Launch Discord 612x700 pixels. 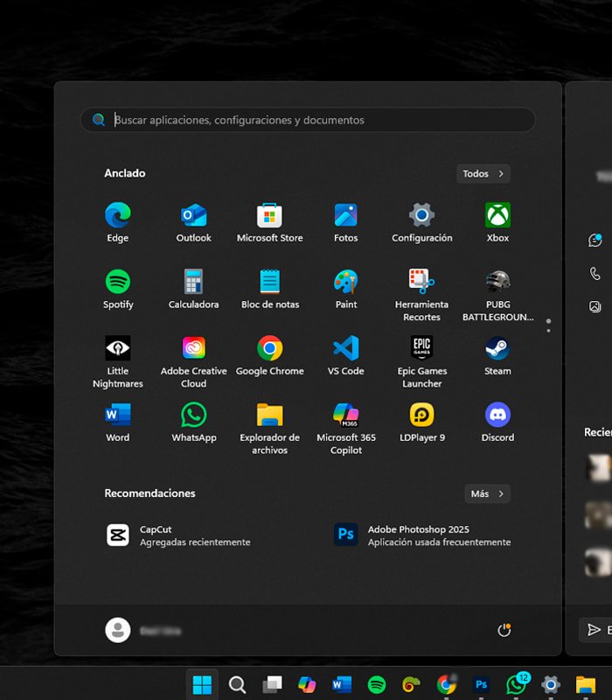pyautogui.click(x=497, y=423)
